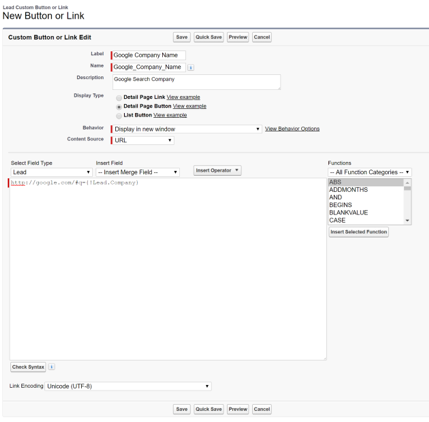The width and height of the screenshot is (429, 422).
Task: Click into the Description text box
Action: pyautogui.click(x=196, y=82)
